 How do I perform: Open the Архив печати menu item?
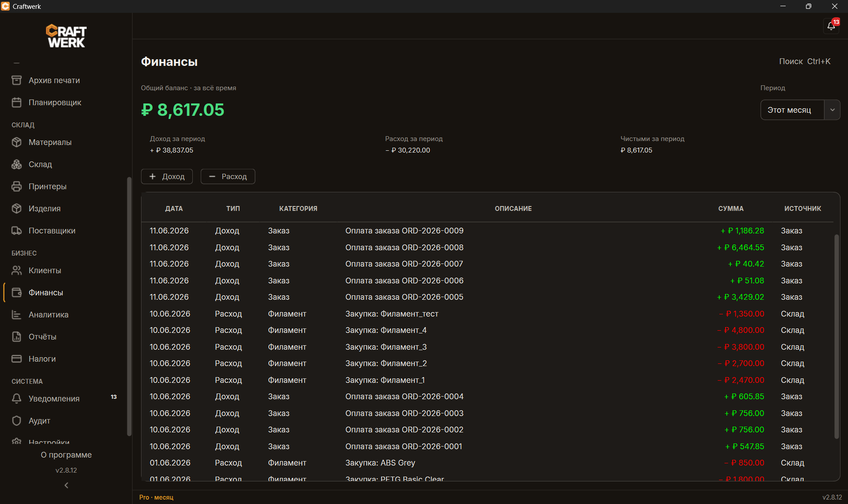64,80
